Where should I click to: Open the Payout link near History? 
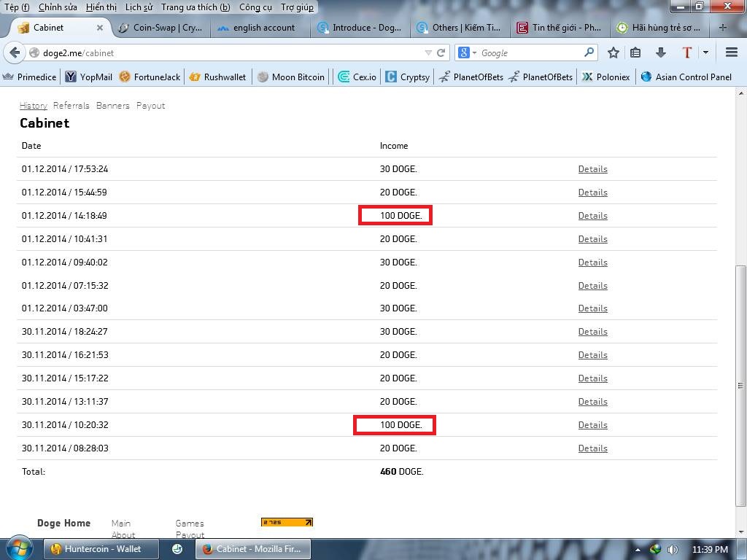pos(150,106)
